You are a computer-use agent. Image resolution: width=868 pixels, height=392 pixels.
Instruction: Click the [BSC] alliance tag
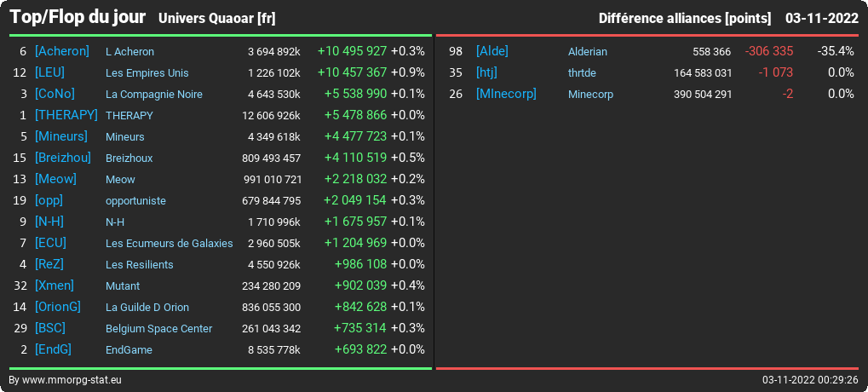tap(49, 328)
